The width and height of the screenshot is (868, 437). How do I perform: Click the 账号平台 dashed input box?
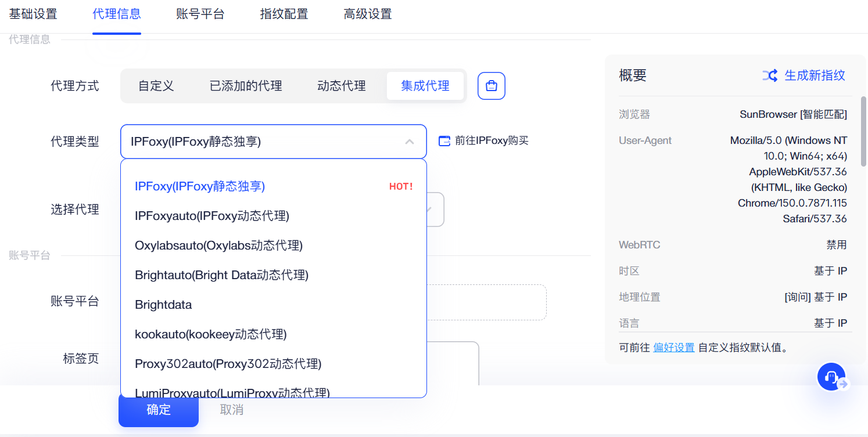[487, 302]
